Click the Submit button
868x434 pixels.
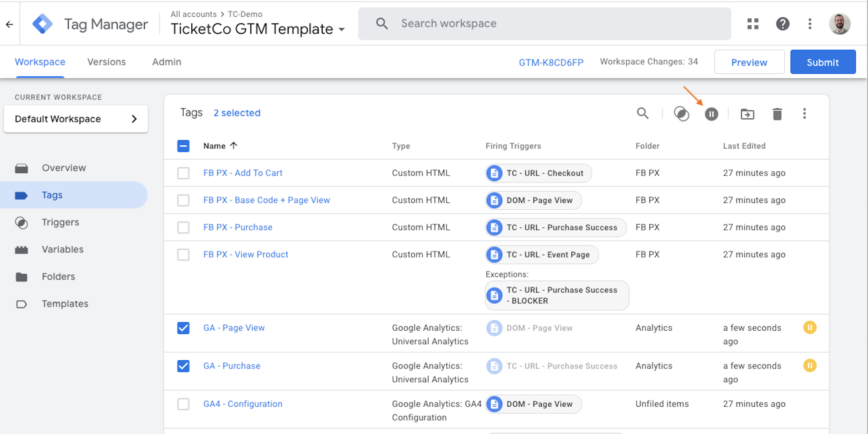coord(823,62)
